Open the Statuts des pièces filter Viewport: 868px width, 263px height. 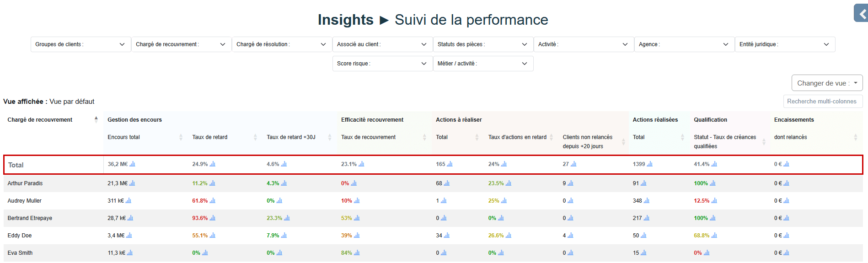(x=483, y=44)
